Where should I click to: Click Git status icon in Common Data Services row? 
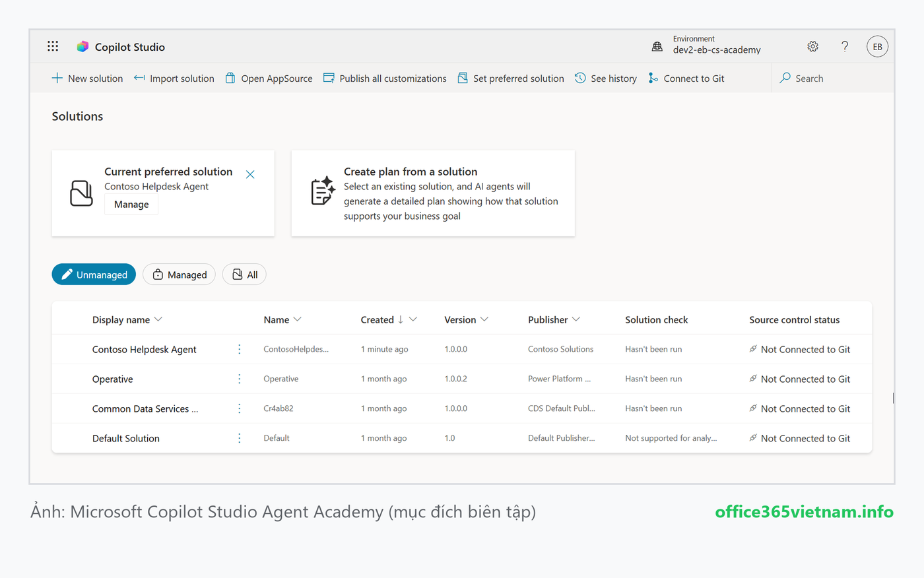pos(753,408)
